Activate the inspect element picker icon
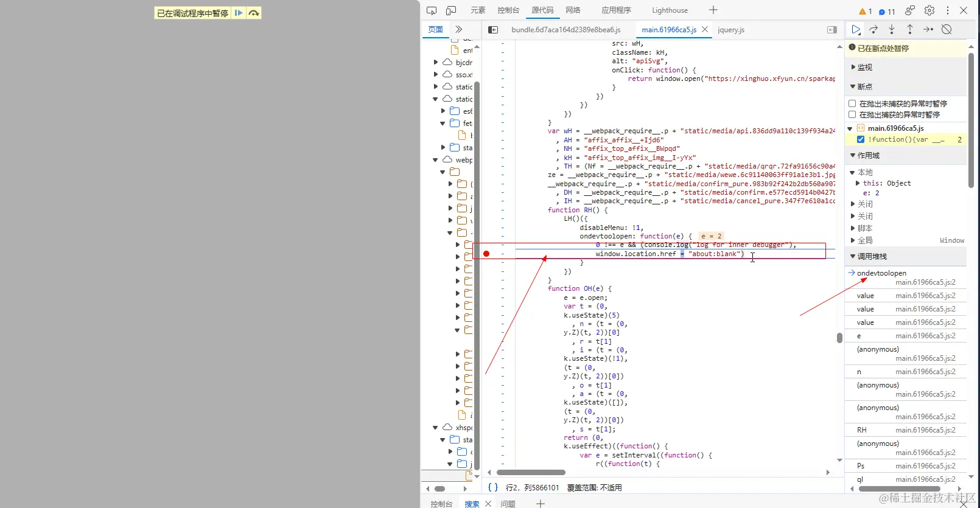 432,10
